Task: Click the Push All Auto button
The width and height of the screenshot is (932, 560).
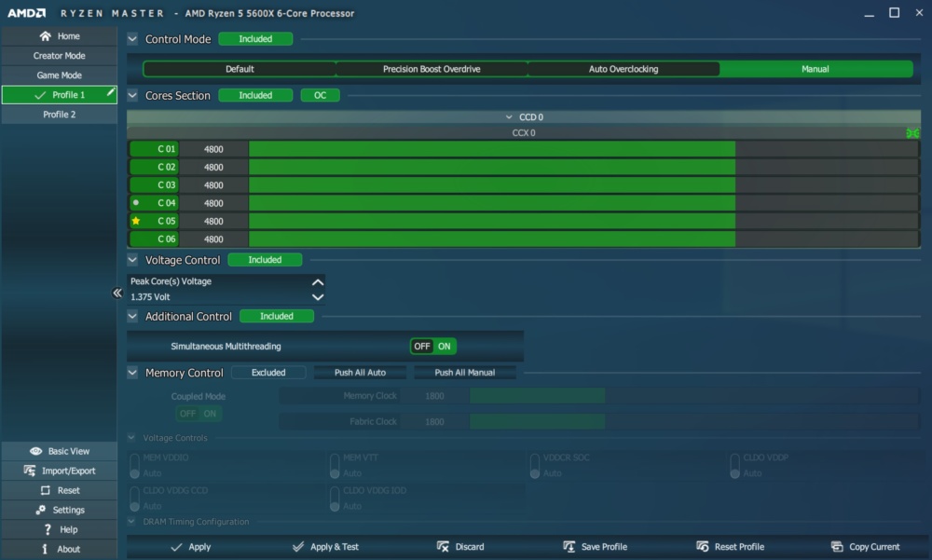Action: [360, 373]
